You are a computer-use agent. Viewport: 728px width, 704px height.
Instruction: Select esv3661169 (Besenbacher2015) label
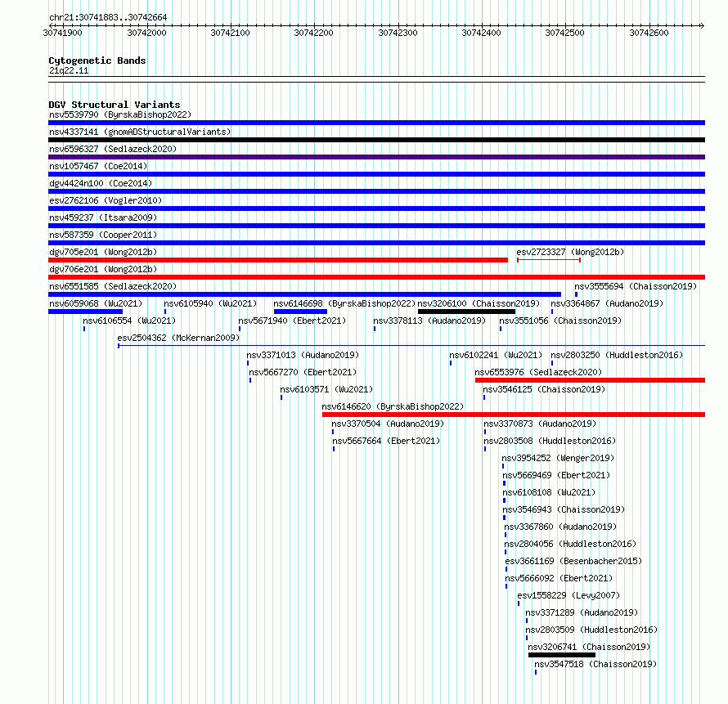click(573, 561)
